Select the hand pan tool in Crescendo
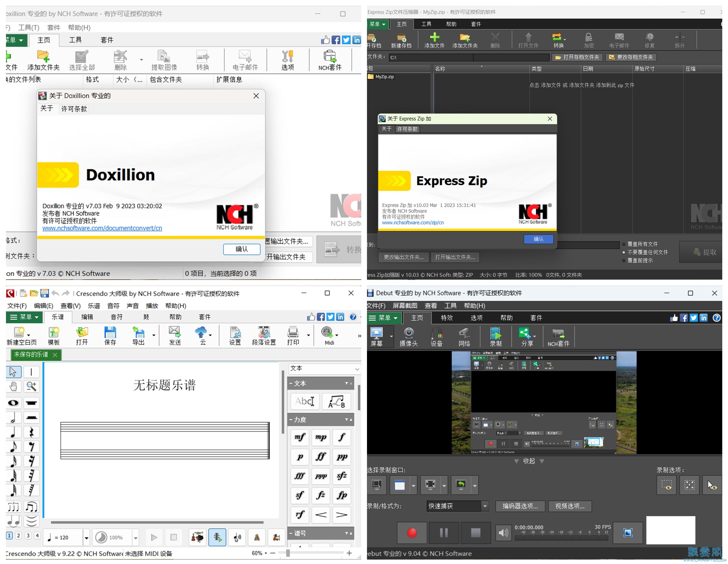The image size is (728, 564). 13,386
